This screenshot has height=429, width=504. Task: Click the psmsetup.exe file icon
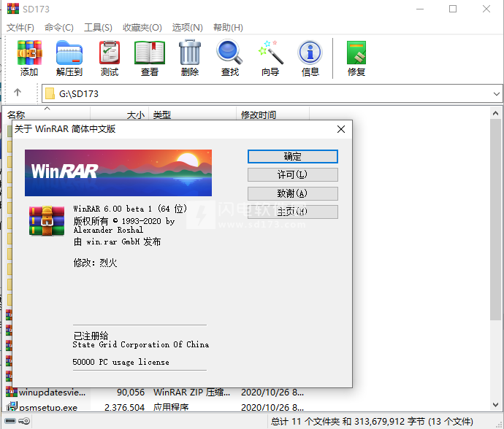pos(12,406)
